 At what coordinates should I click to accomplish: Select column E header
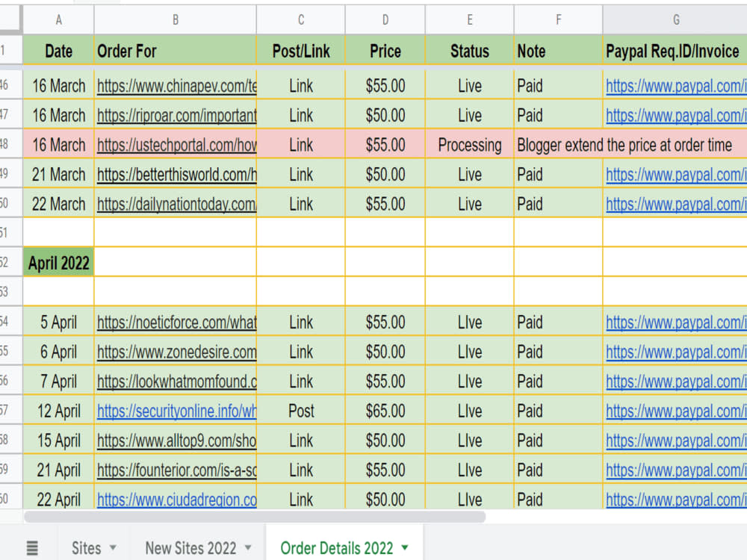[x=470, y=19]
